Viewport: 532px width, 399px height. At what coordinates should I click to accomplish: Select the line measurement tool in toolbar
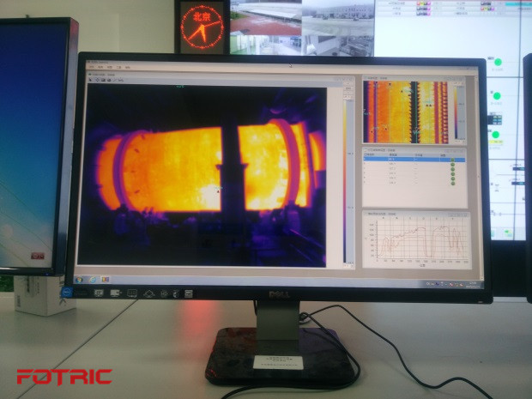[x=115, y=80]
